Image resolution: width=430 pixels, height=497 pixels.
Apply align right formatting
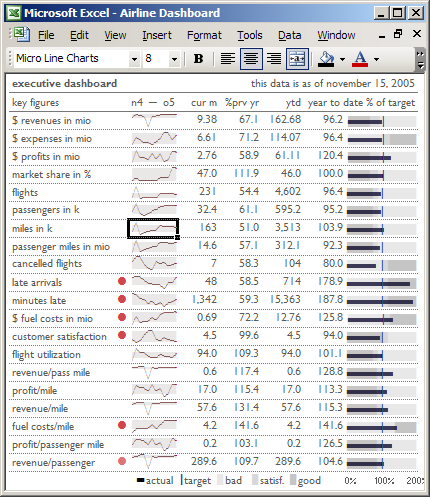pyautogui.click(x=274, y=59)
